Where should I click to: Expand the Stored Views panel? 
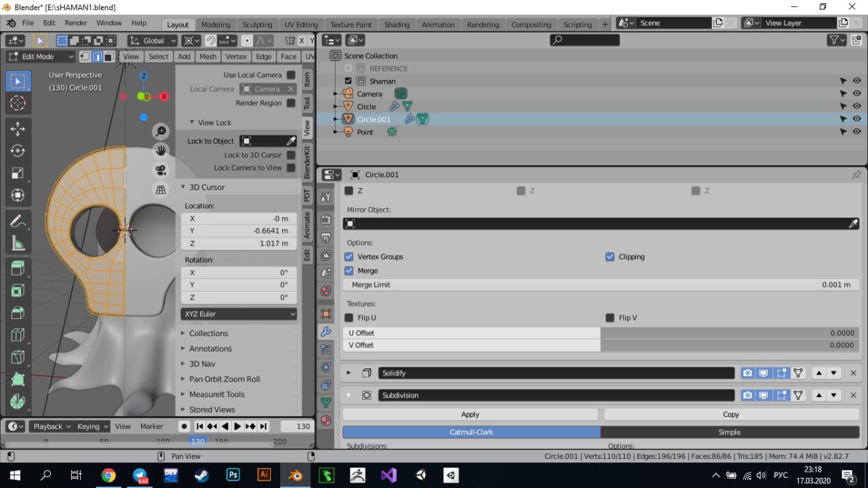pos(183,410)
